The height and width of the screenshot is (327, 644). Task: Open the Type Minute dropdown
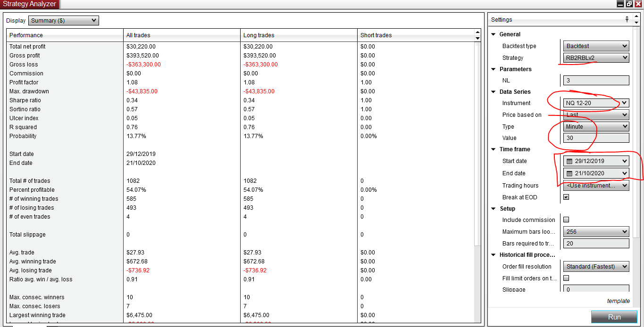coord(596,127)
